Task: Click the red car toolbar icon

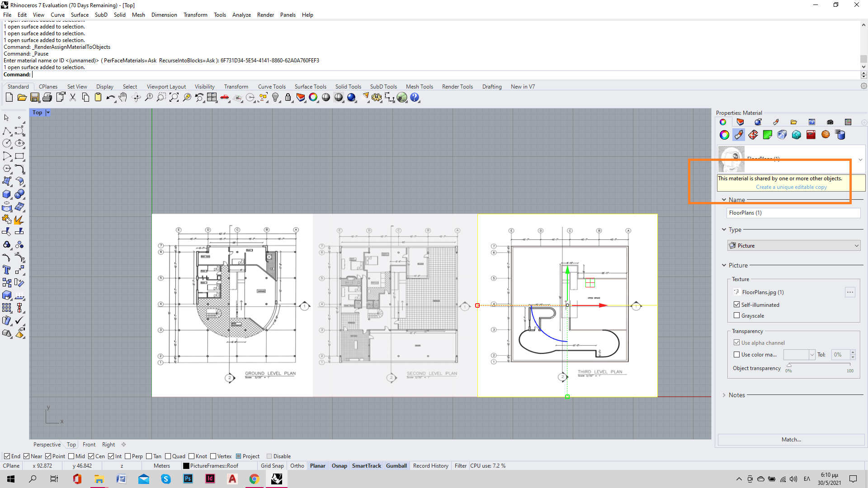Action: [225, 97]
